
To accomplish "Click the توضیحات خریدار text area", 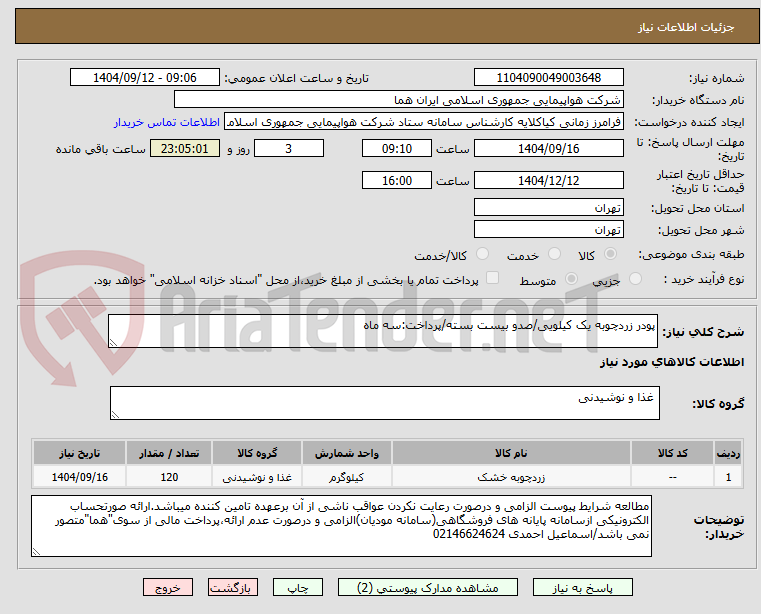I will pyautogui.click(x=341, y=526).
